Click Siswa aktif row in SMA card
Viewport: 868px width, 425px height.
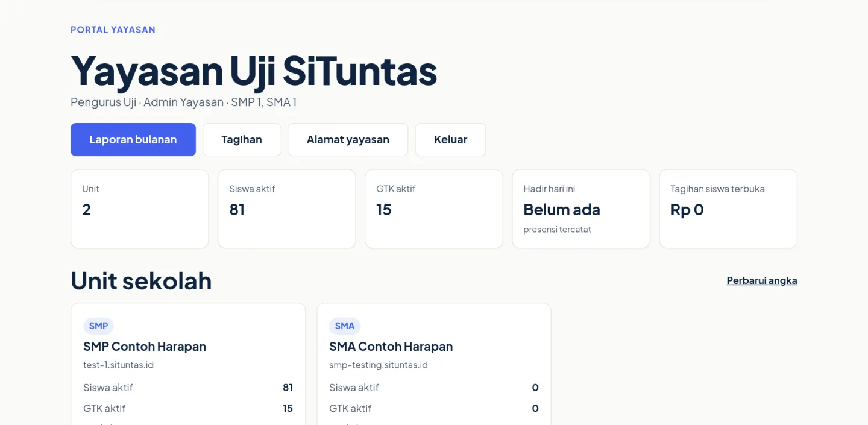[x=434, y=388]
